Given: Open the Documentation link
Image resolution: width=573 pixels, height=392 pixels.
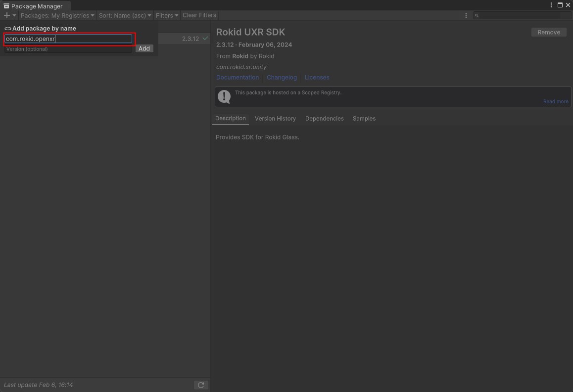Looking at the screenshot, I should (238, 78).
